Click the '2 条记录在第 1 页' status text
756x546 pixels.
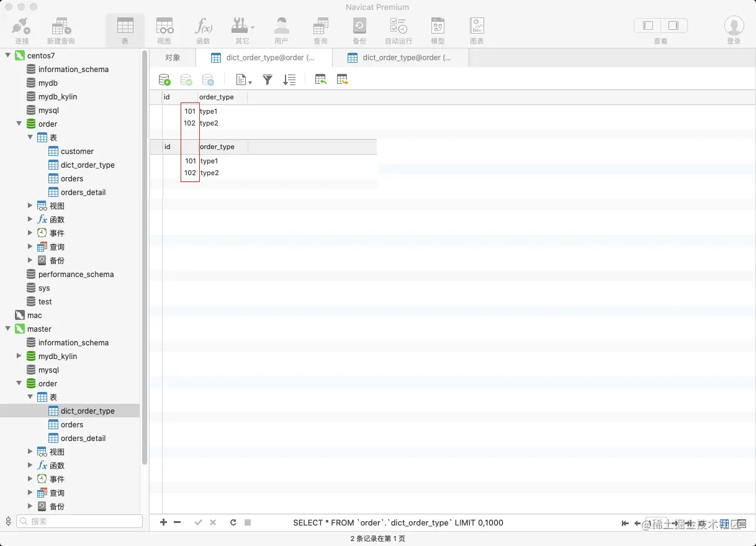coord(378,539)
